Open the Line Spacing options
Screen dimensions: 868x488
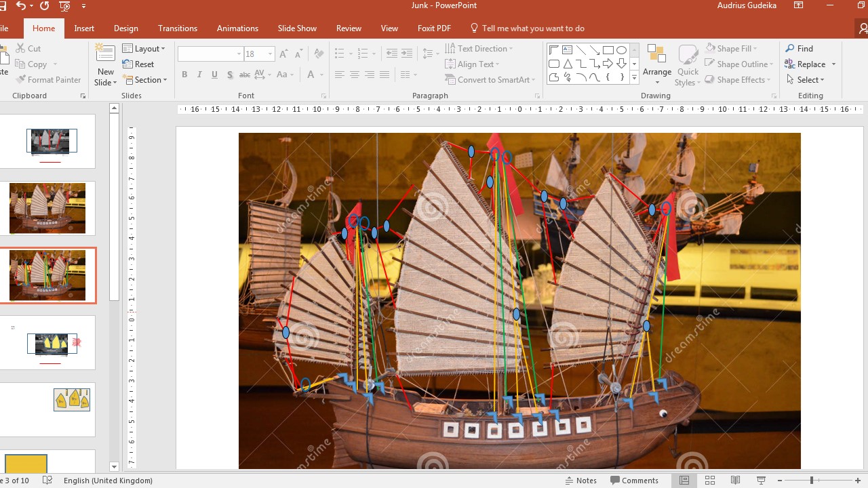(x=430, y=54)
